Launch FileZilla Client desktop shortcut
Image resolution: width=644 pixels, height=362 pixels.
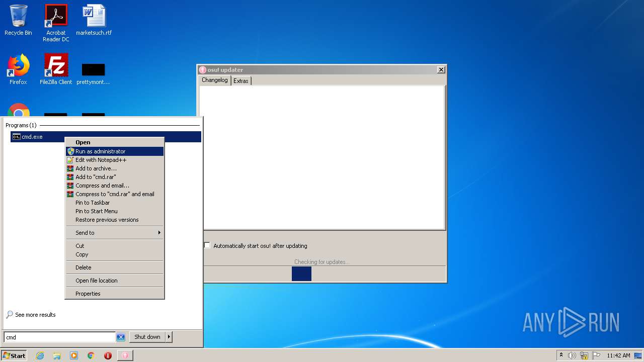(x=56, y=69)
